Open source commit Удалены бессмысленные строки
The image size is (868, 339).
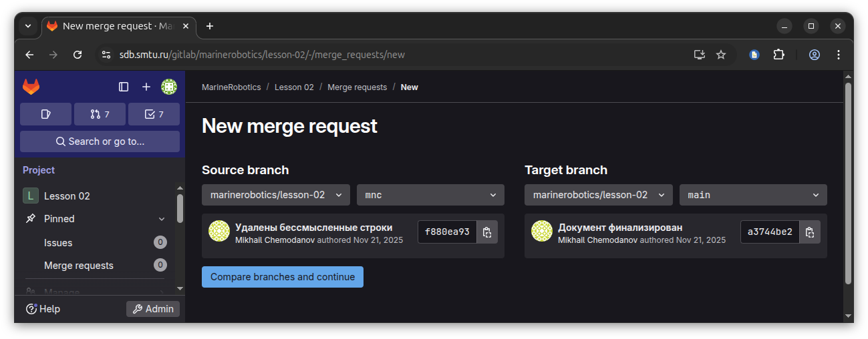314,228
